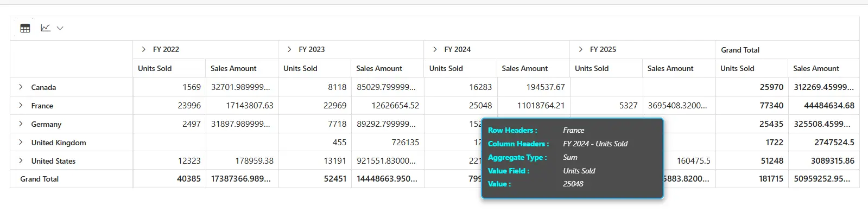The image size is (868, 213).
Task: Click Units Sold header under FY 2025
Action: (606, 68)
